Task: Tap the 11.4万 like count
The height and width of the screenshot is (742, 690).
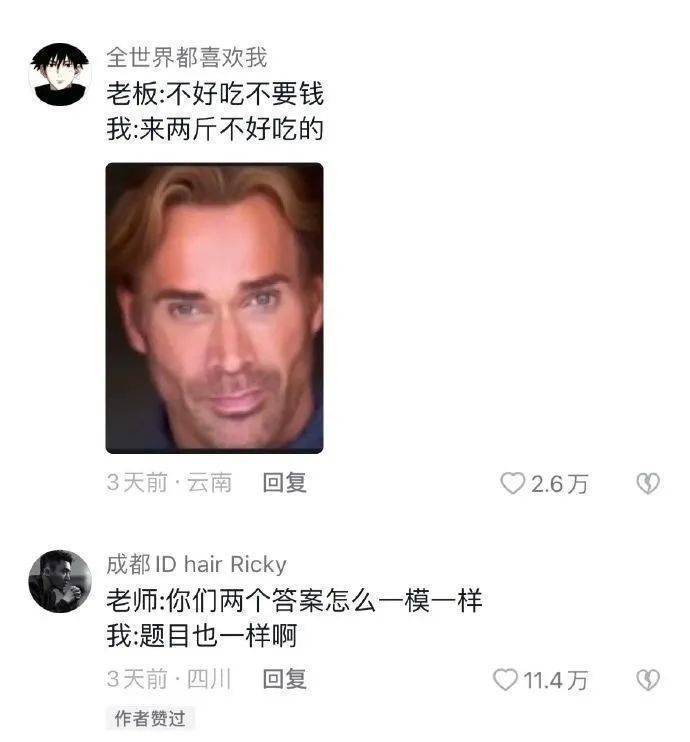Action: click(556, 680)
